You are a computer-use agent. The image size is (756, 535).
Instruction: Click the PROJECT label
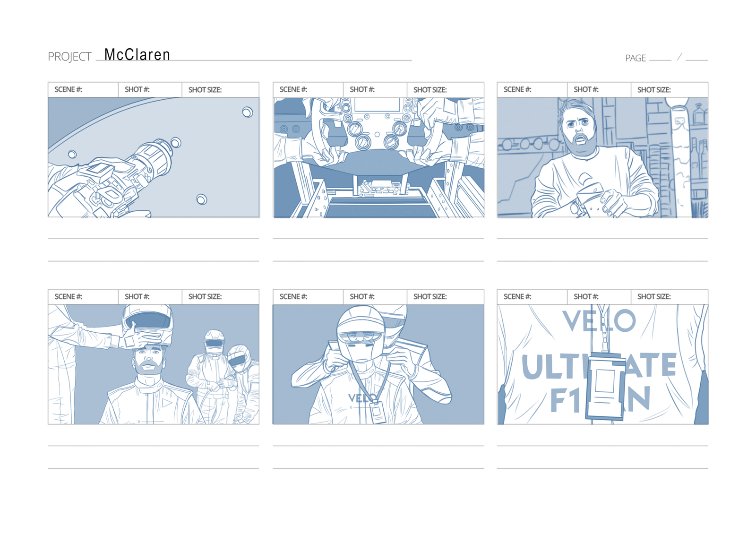[69, 57]
